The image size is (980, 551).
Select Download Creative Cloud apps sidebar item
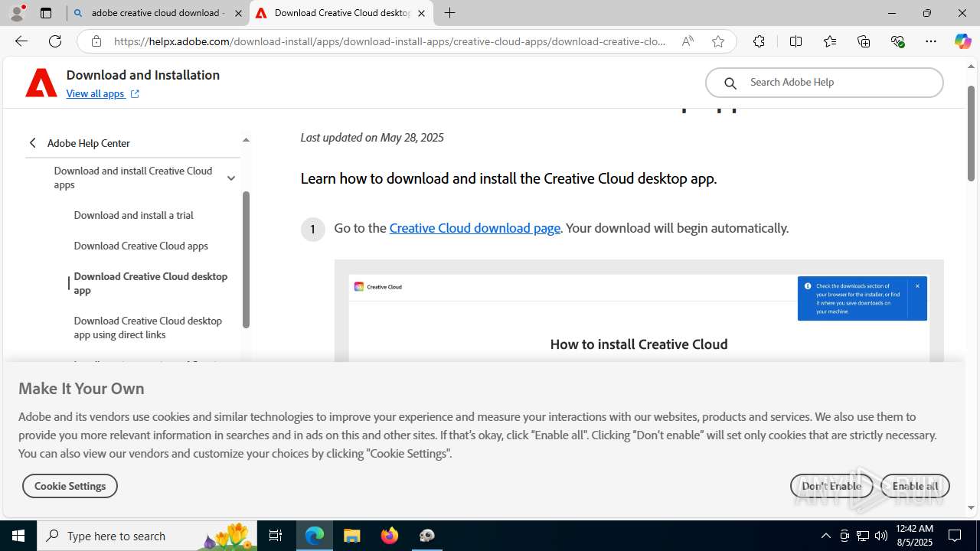point(141,246)
